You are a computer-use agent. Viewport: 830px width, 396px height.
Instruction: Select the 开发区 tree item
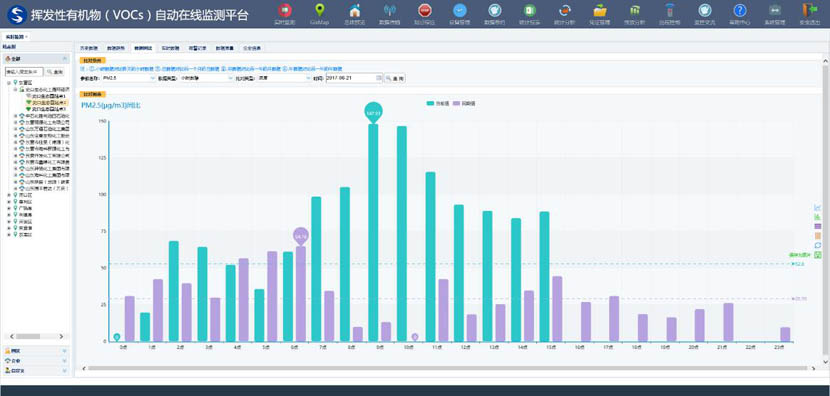pyautogui.click(x=26, y=221)
